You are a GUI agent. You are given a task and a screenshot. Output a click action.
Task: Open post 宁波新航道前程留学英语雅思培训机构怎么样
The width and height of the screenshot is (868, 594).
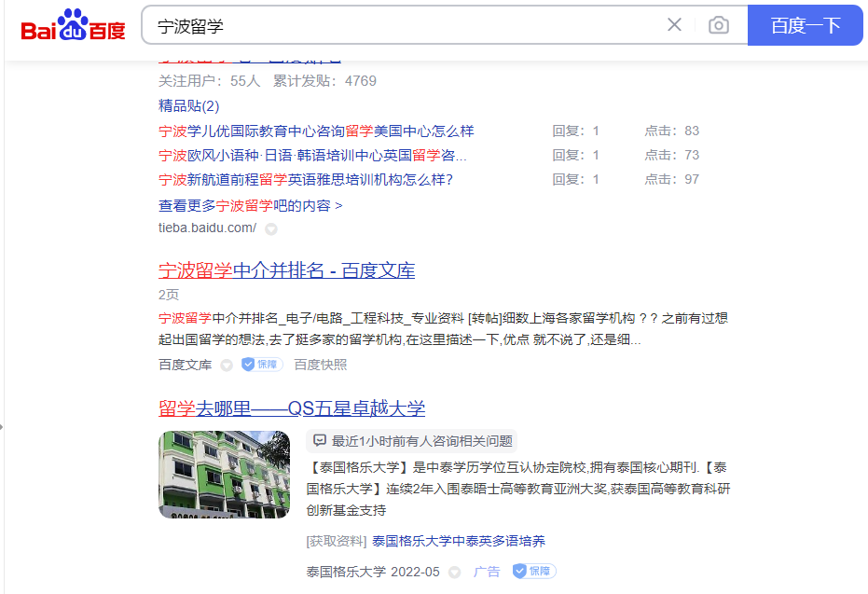306,180
